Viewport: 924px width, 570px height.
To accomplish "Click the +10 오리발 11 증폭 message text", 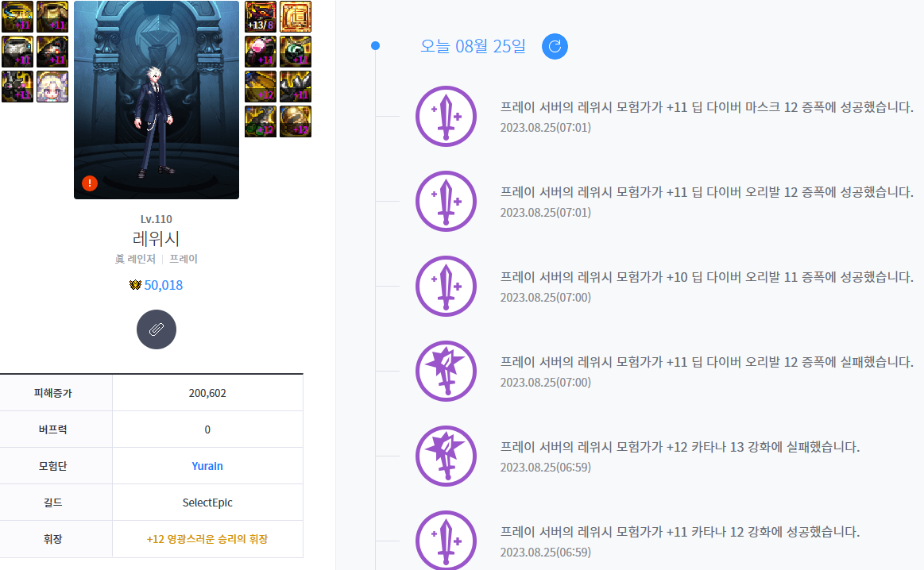I will [x=706, y=277].
